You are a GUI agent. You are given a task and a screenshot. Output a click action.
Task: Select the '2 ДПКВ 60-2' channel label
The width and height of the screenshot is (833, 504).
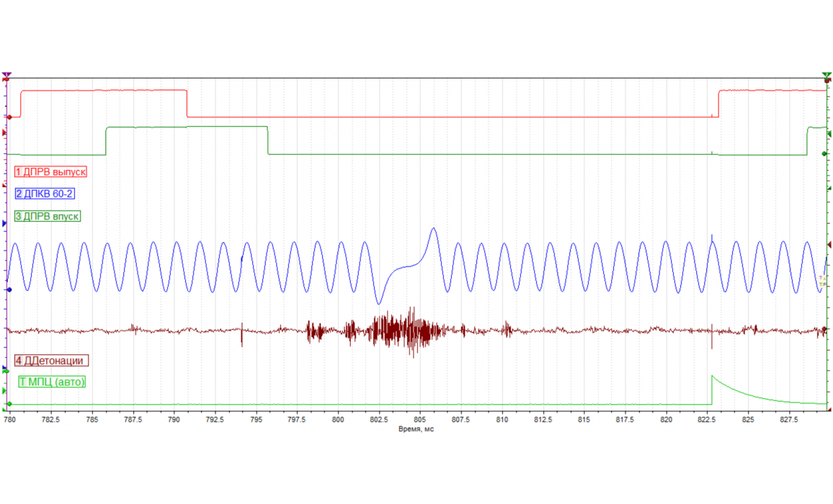pos(45,194)
